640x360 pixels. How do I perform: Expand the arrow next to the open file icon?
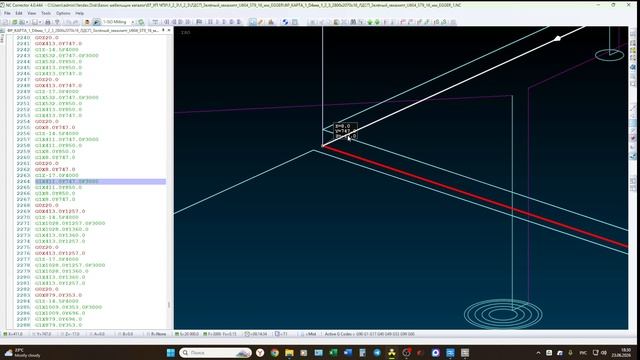point(27,22)
